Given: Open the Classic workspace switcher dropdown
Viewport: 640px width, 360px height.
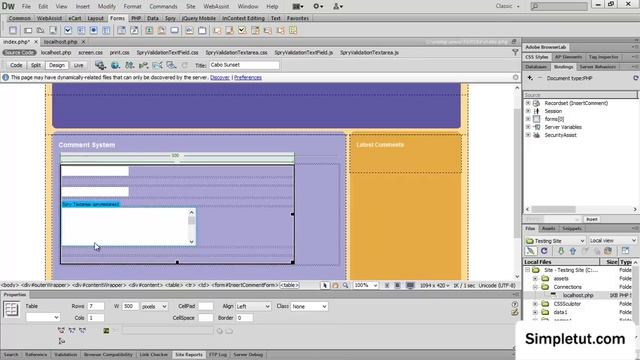Looking at the screenshot, I should 507,6.
